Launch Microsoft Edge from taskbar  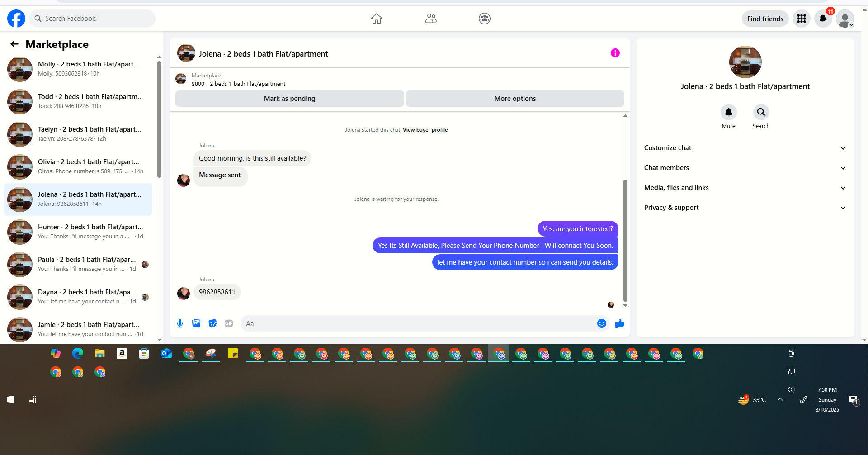pyautogui.click(x=78, y=353)
